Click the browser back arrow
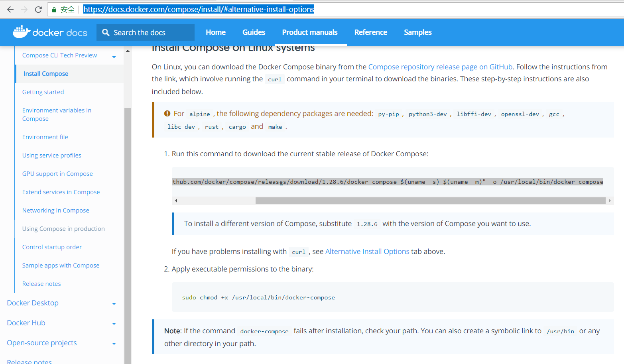 click(x=10, y=10)
